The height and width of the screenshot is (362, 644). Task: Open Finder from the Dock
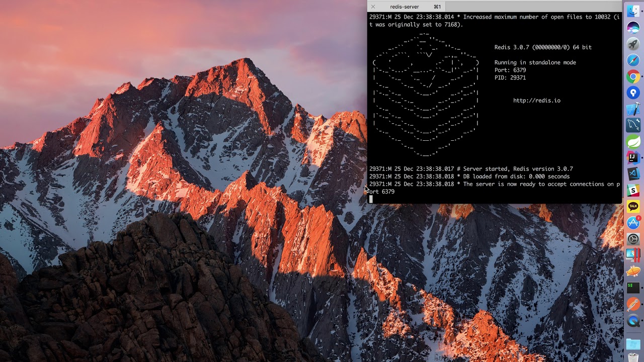633,12
